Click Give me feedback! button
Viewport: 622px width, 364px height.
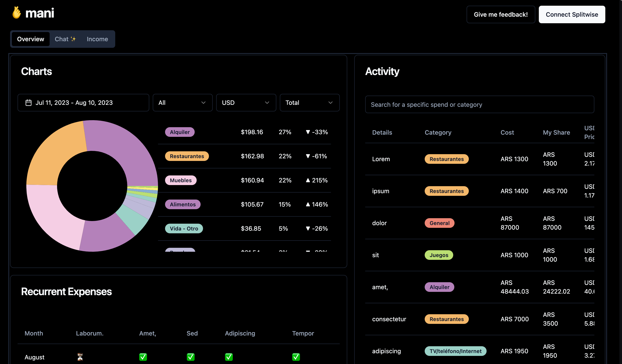pyautogui.click(x=501, y=14)
